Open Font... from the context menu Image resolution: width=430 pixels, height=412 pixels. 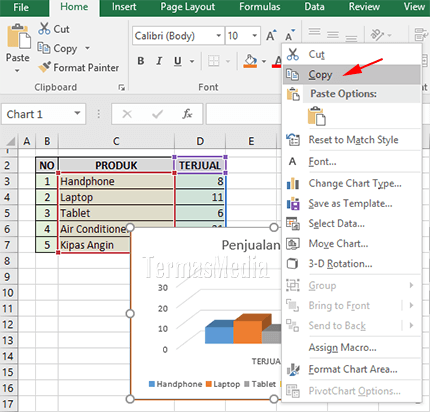[351, 162]
